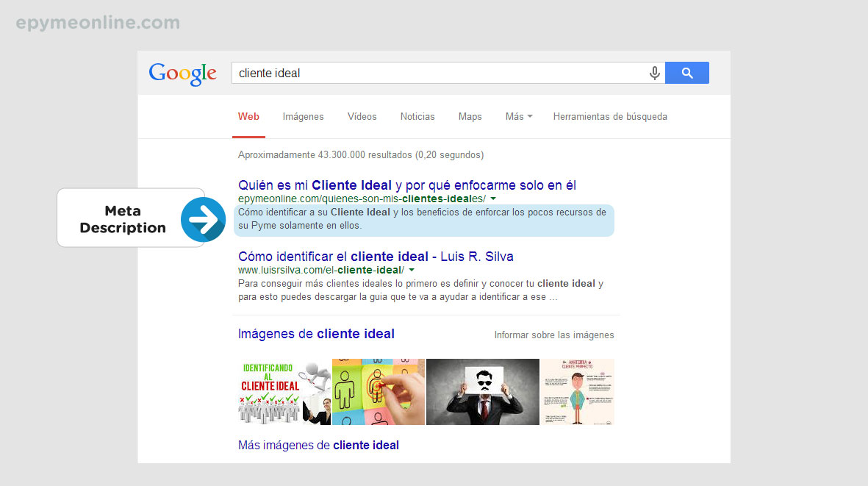Click the microphone icon for voice search
The image size is (868, 486).
tap(654, 73)
